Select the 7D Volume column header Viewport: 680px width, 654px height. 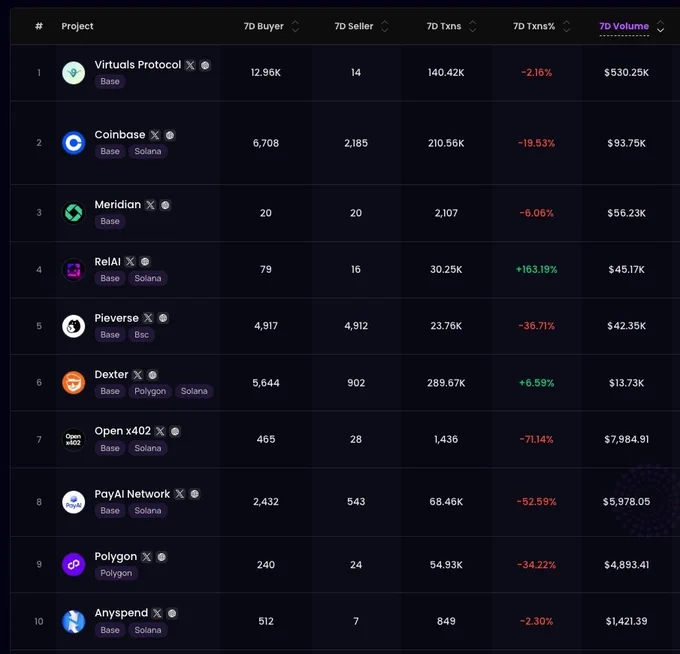pos(624,26)
